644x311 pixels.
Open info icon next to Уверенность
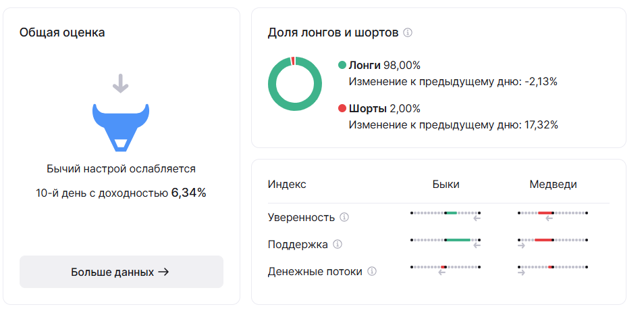[344, 217]
